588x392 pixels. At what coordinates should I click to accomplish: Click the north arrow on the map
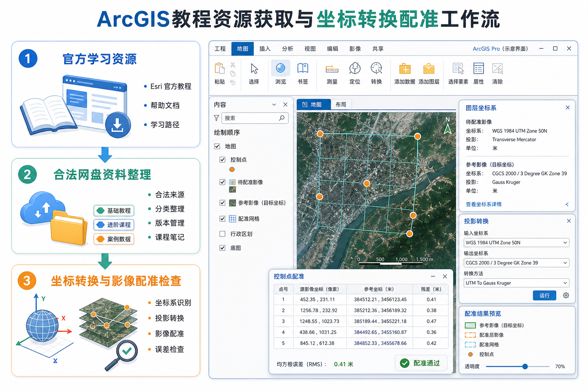(448, 126)
